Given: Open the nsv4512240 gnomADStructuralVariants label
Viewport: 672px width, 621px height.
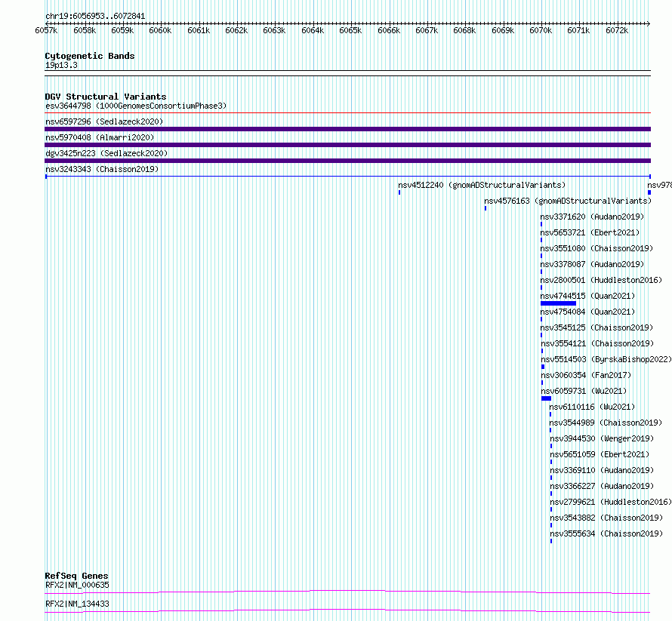Looking at the screenshot, I should 482,185.
